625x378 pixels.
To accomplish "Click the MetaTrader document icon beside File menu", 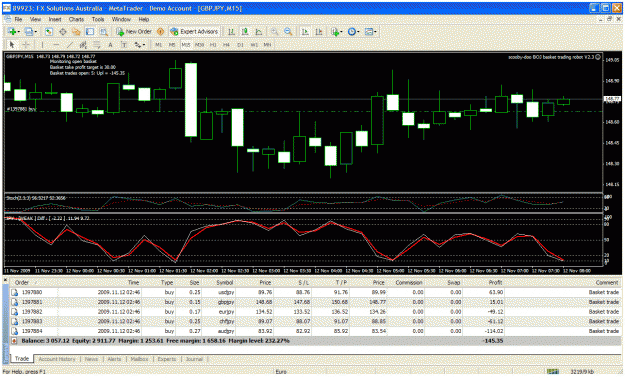I will click(x=8, y=19).
